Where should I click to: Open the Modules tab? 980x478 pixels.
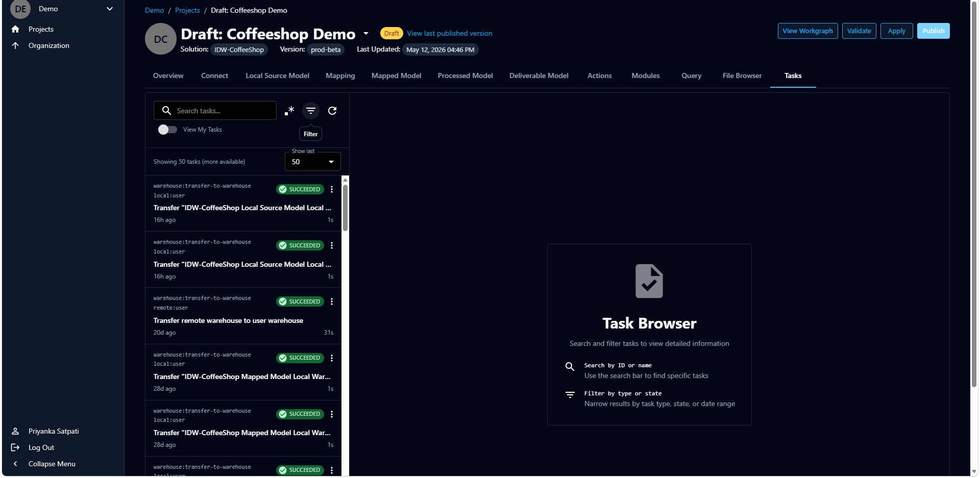pyautogui.click(x=645, y=76)
